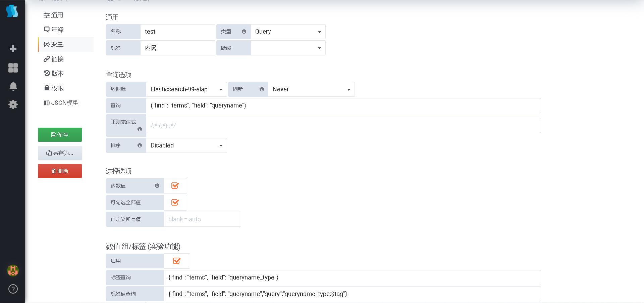Screen dimensions: 644x303
Task: Open the Create (plus) sidebar icon
Action: [x=12, y=48]
